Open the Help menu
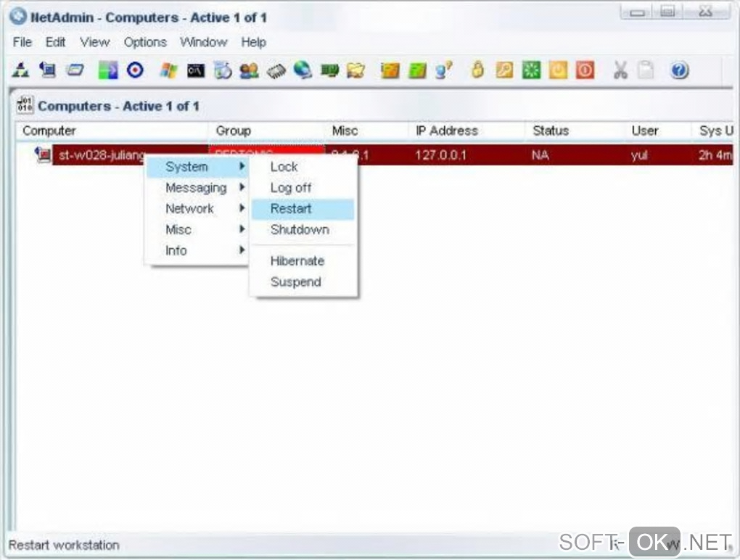The width and height of the screenshot is (740, 560). tap(253, 42)
